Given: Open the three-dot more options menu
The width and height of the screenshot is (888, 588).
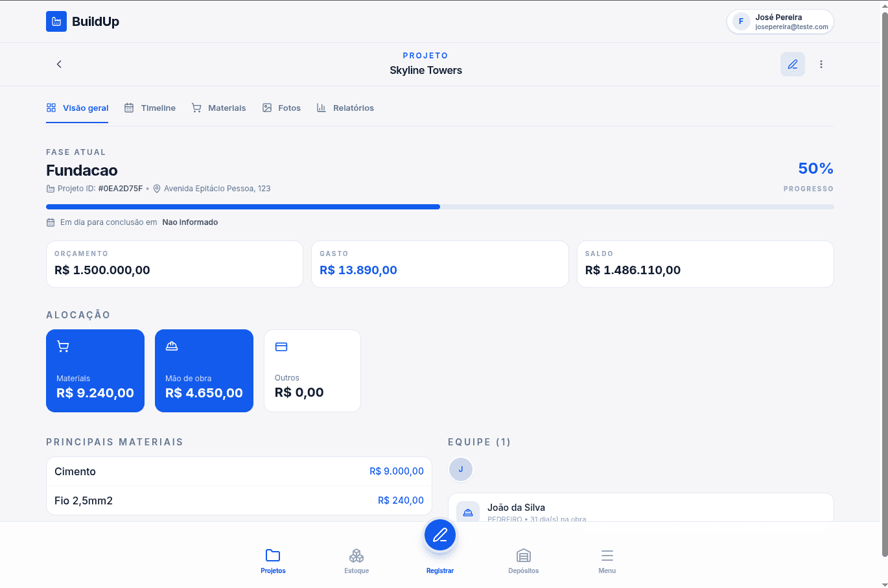Looking at the screenshot, I should (x=821, y=64).
